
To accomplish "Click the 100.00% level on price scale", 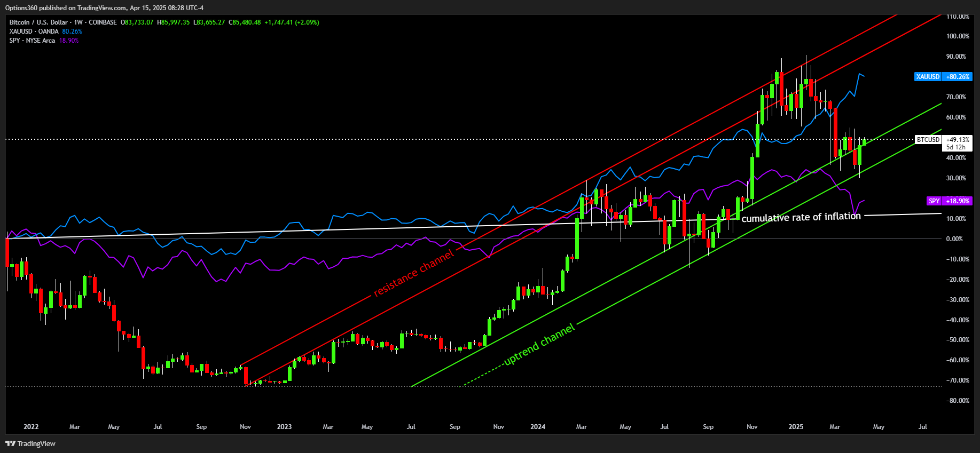I will click(958, 36).
